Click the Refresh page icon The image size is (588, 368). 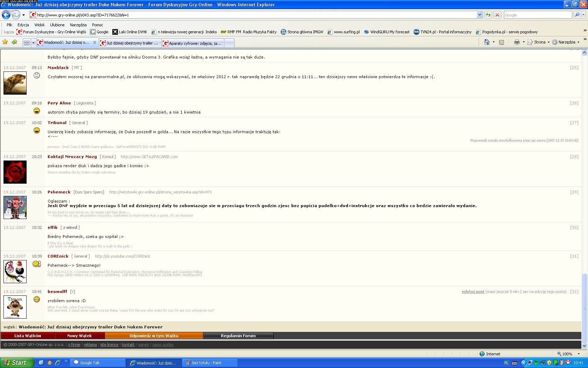click(x=488, y=15)
